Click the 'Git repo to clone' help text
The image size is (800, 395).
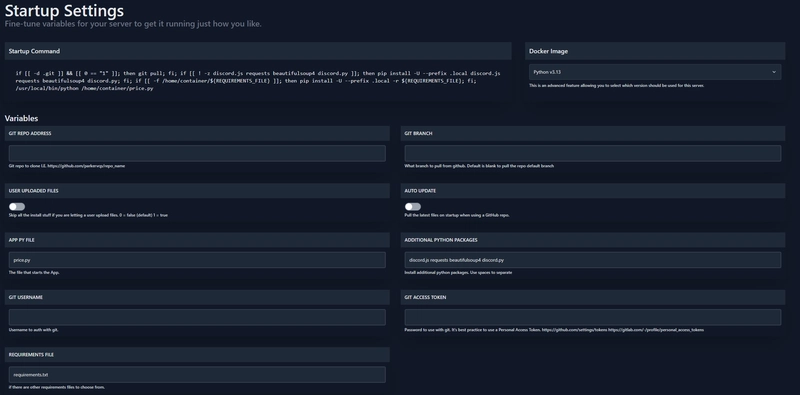point(67,166)
